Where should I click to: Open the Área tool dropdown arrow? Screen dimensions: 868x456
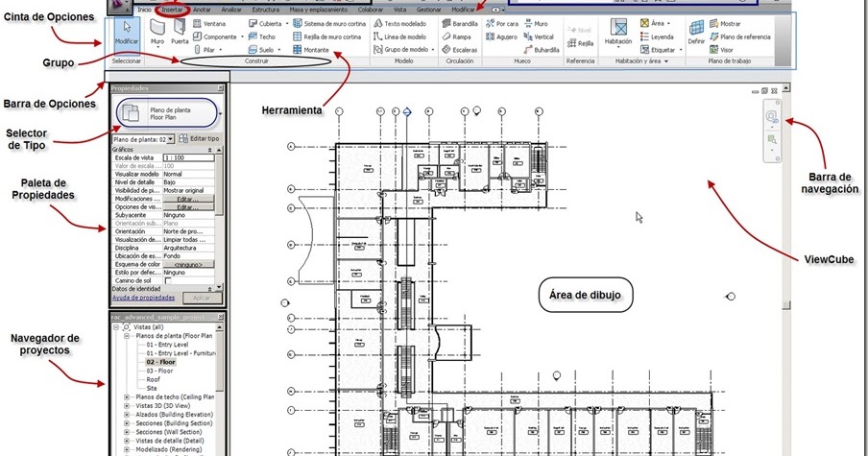[x=668, y=24]
